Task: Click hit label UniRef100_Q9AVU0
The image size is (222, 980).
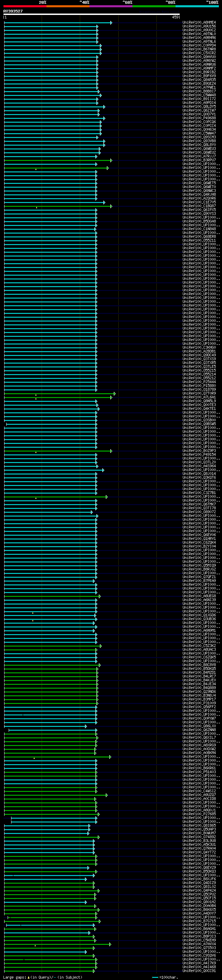Action: pyautogui.click(x=199, y=57)
